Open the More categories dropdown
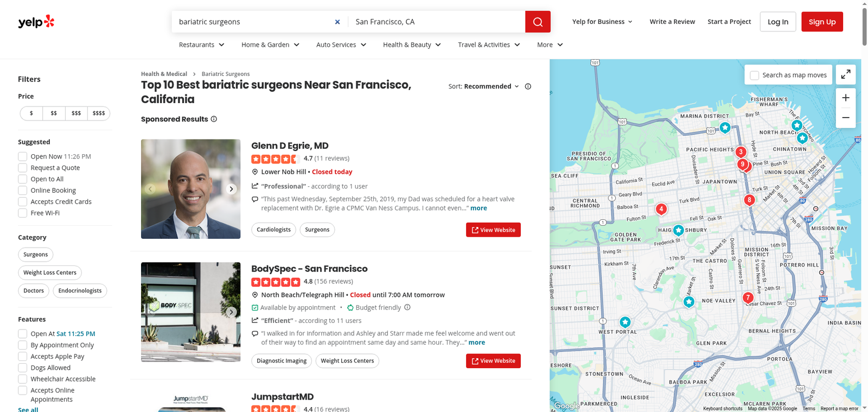The image size is (868, 412). [550, 45]
